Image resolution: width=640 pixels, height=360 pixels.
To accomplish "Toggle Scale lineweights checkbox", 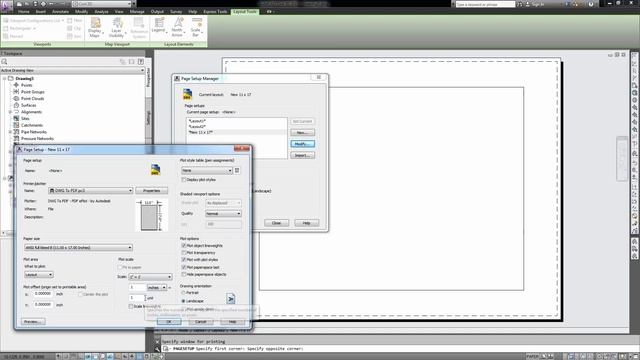I will (131, 306).
